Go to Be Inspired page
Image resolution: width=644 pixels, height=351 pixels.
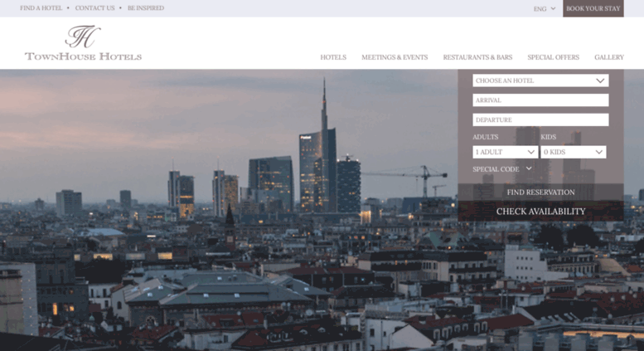[x=146, y=7]
